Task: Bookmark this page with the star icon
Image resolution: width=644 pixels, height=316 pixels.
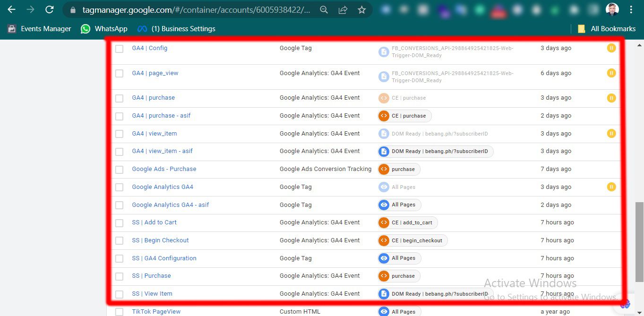Action: tap(361, 9)
